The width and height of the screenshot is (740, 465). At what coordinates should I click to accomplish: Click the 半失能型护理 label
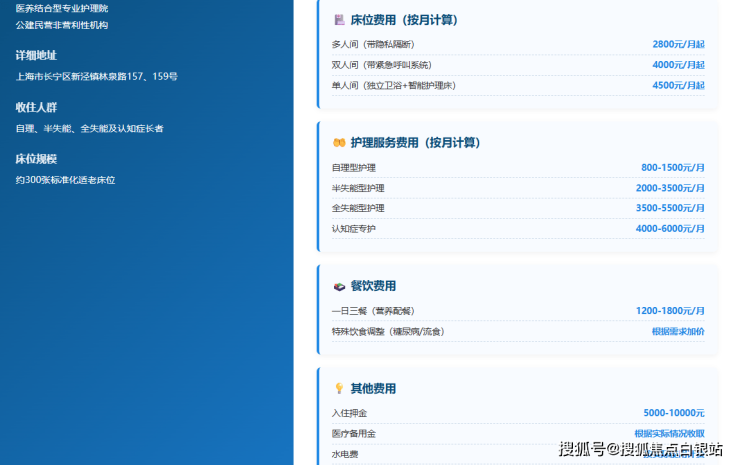(358, 188)
